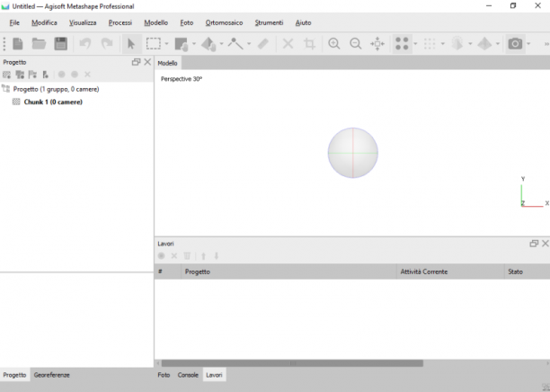
Task: Choose the Move Region tool icon
Action: click(x=182, y=44)
